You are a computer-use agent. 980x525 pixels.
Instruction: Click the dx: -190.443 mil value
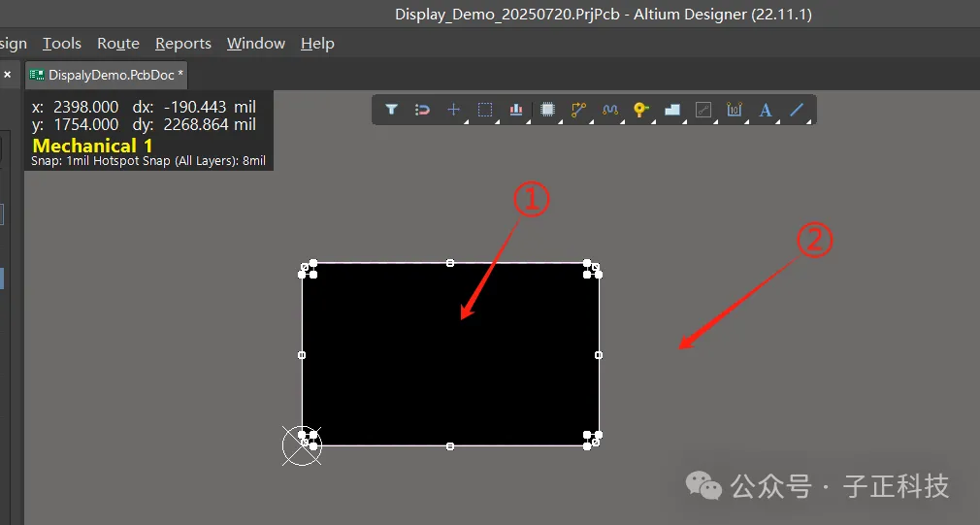(x=194, y=107)
